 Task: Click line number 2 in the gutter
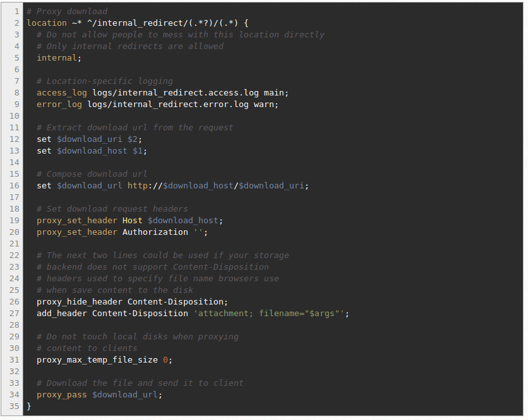pyautogui.click(x=17, y=23)
